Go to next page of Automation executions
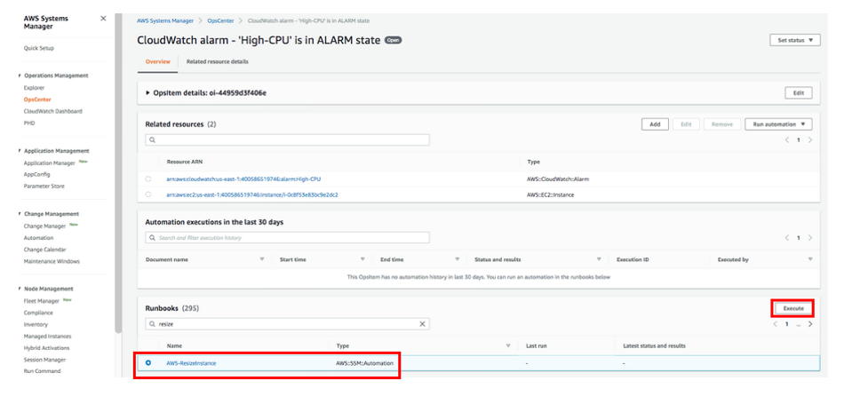 coord(810,237)
